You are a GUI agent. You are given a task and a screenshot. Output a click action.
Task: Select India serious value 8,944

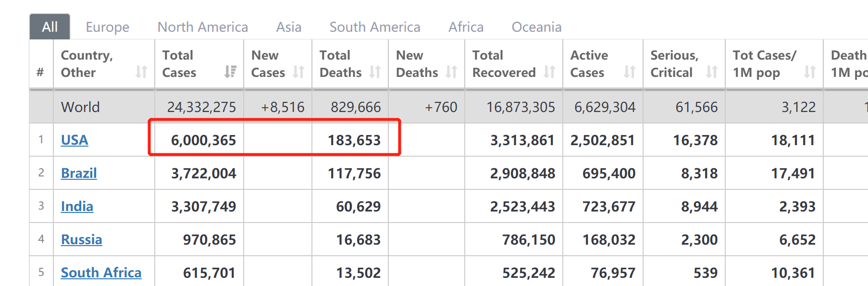[699, 206]
